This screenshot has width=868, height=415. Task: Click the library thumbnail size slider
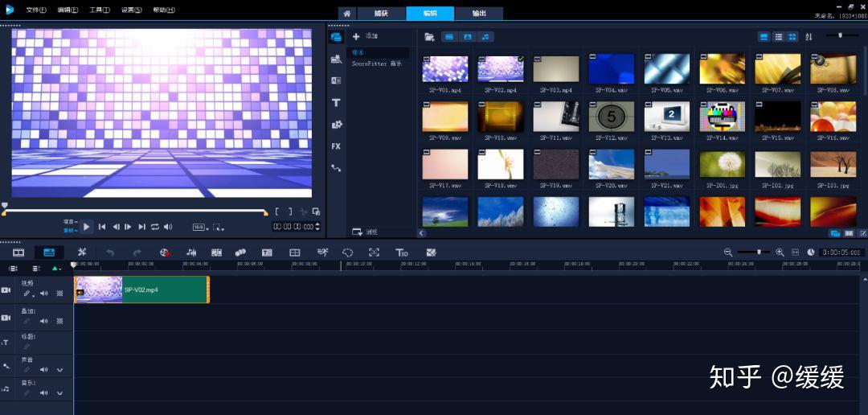[x=841, y=35]
